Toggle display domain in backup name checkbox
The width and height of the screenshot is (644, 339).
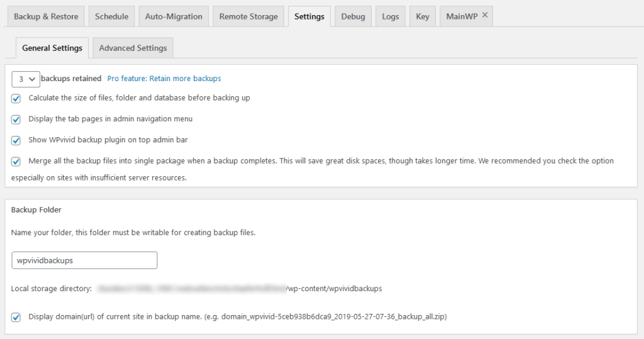[x=16, y=317]
